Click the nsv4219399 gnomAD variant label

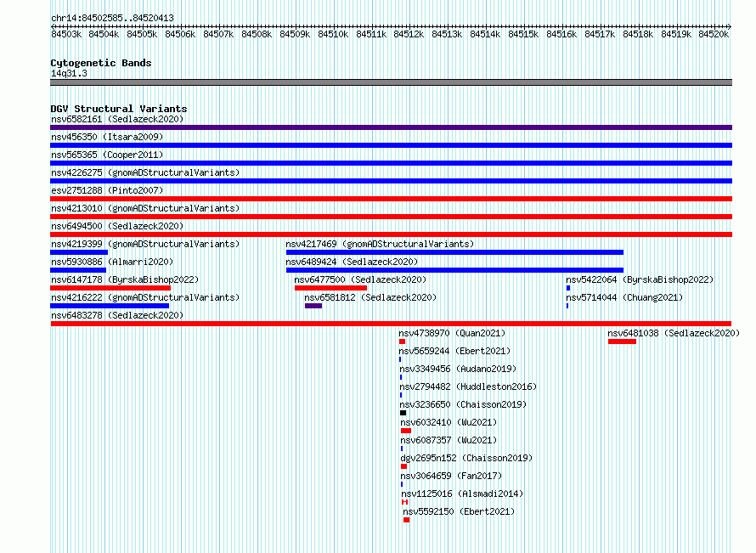pos(145,244)
